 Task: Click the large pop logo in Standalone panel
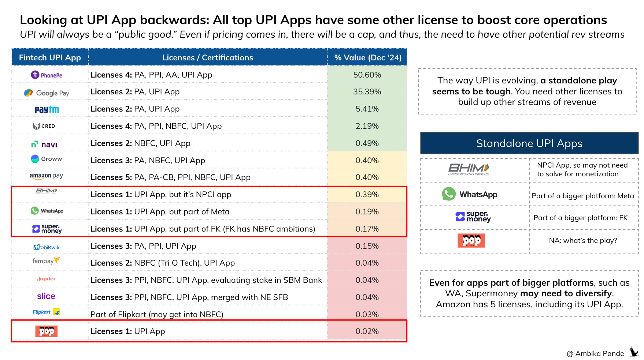pyautogui.click(x=471, y=240)
